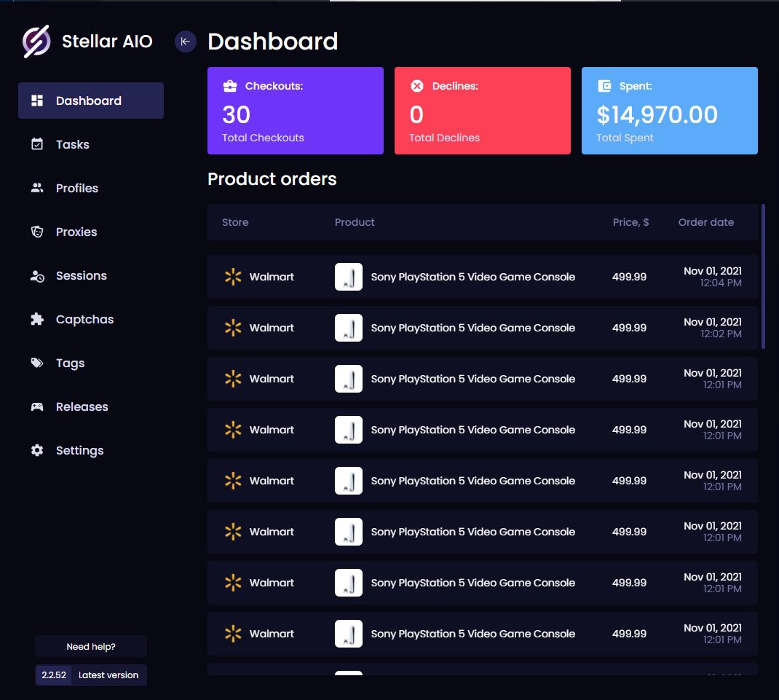Click the $14,970.00 spent amount
Viewport: 779px width, 700px height.
(x=657, y=115)
